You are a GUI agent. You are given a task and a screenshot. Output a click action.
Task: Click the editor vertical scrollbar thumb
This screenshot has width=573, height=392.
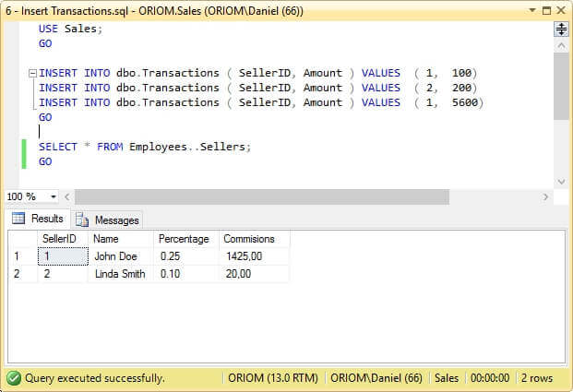point(561,86)
